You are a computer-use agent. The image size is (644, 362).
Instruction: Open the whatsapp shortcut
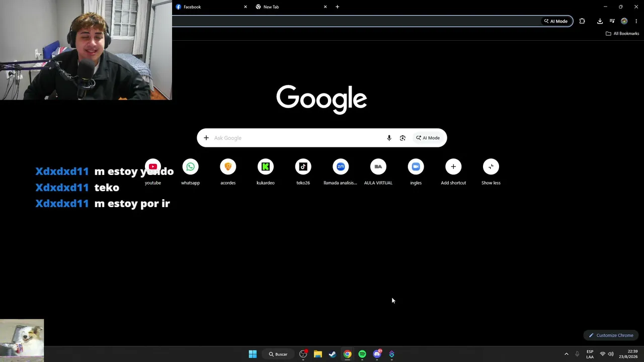point(190,172)
